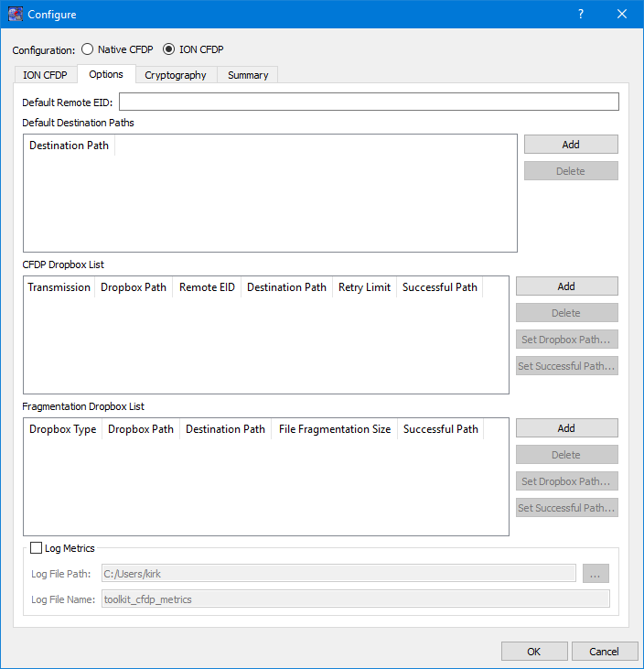Click the help question mark button
This screenshot has width=644, height=669.
(581, 15)
